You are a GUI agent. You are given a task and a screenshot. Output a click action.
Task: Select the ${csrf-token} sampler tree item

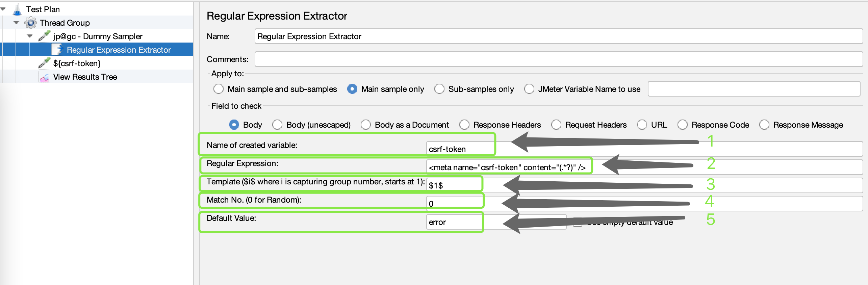pyautogui.click(x=77, y=63)
